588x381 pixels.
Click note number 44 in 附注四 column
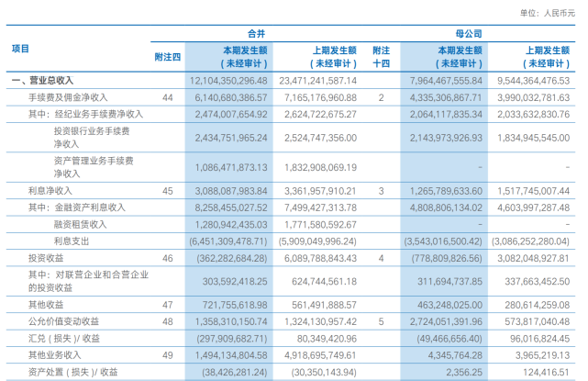167,96
